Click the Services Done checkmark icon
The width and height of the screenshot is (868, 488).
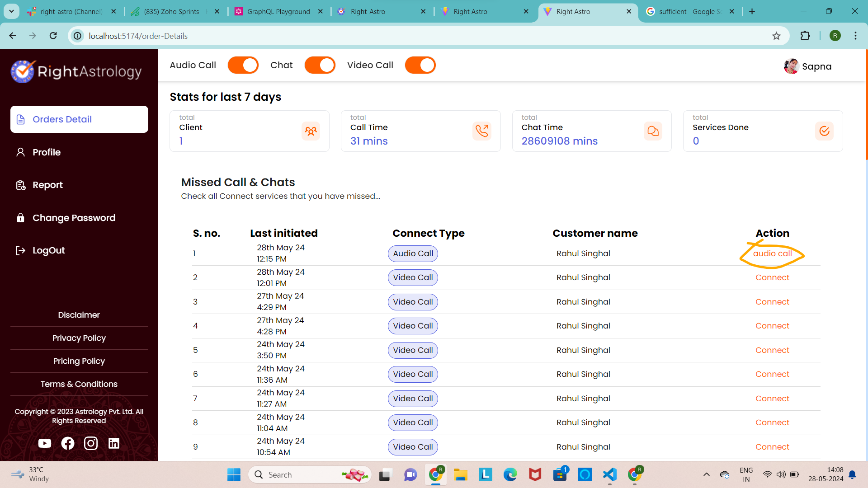coord(824,131)
